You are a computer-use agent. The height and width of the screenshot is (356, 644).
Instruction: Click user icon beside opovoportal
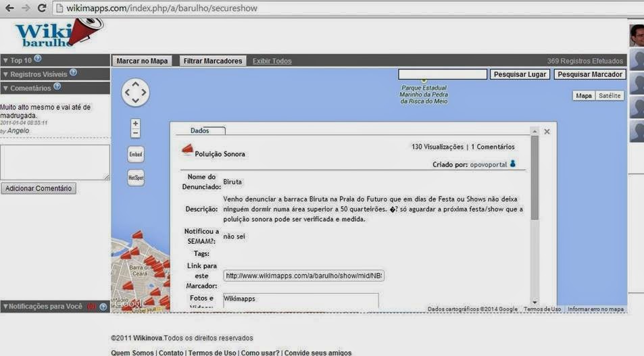click(513, 164)
